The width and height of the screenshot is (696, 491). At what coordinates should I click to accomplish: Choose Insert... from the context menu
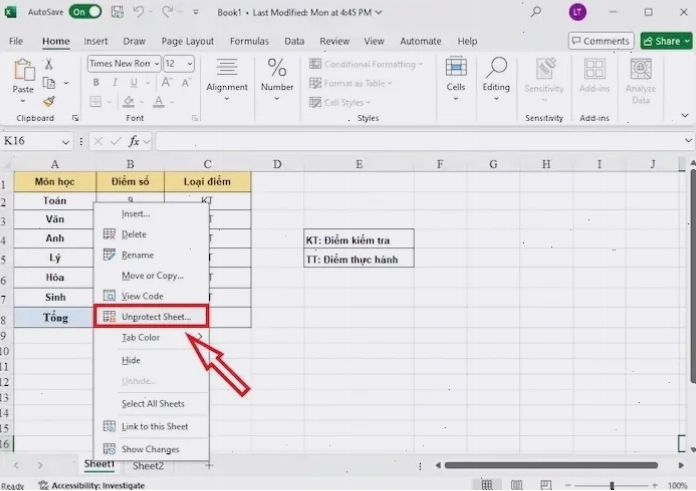point(151,214)
